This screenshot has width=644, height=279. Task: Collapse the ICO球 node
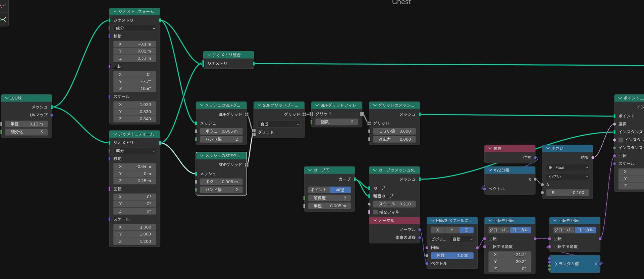click(x=7, y=98)
